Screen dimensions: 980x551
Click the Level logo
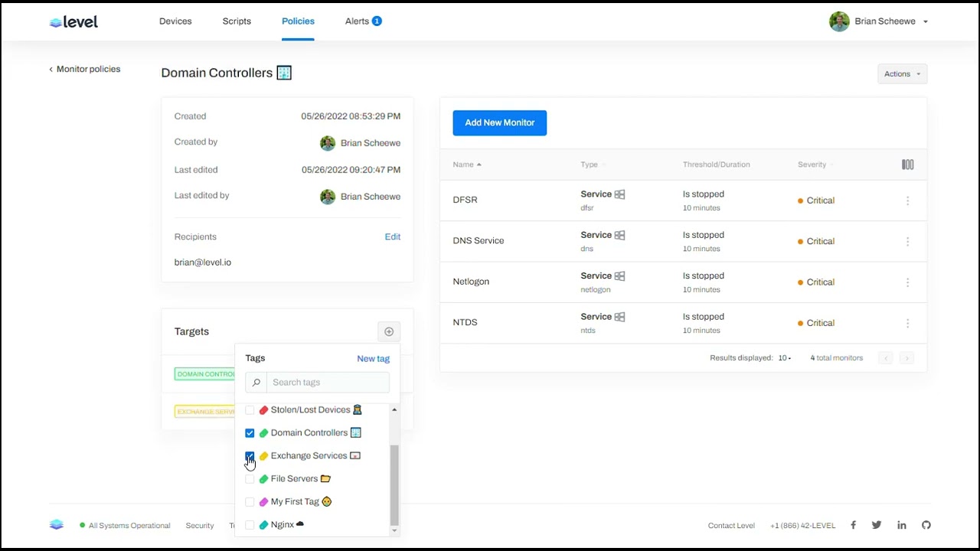(73, 22)
